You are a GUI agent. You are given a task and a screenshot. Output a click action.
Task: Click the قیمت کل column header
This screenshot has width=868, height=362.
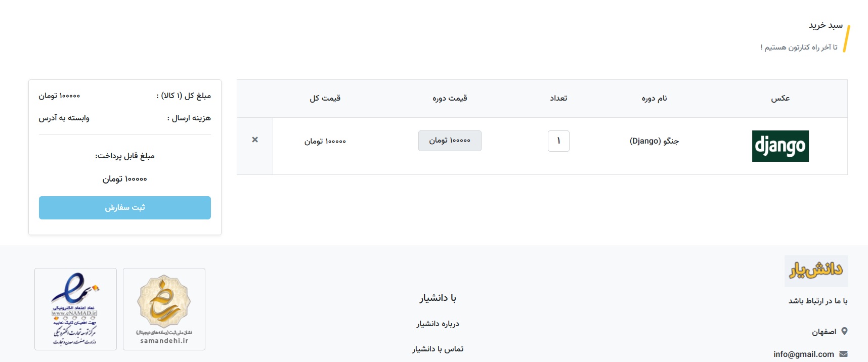pyautogui.click(x=325, y=98)
